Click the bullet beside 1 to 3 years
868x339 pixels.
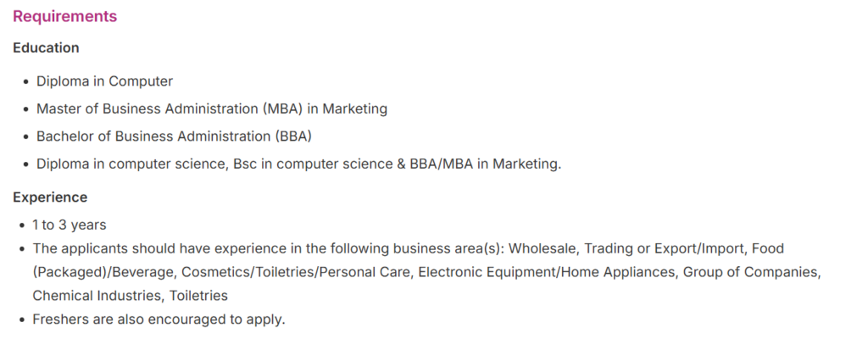pos(21,225)
